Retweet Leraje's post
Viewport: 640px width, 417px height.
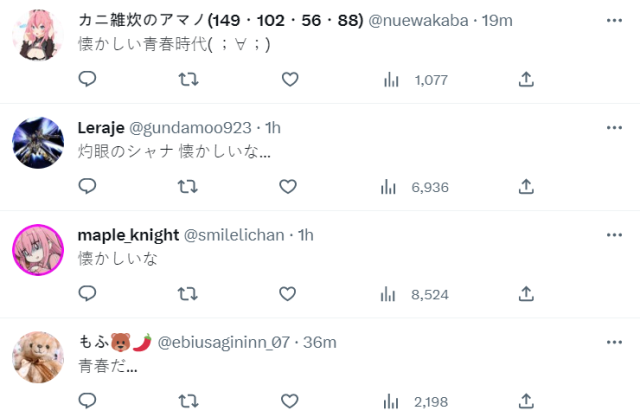tap(187, 187)
